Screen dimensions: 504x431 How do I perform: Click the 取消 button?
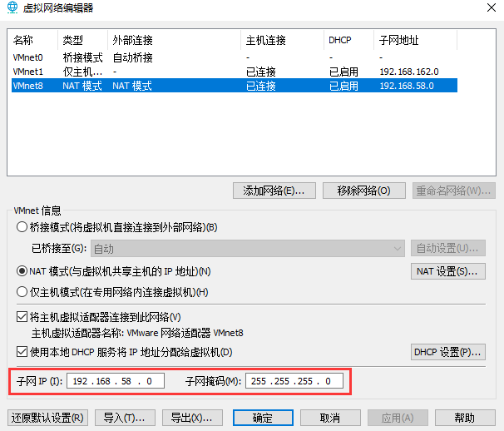point(330,418)
